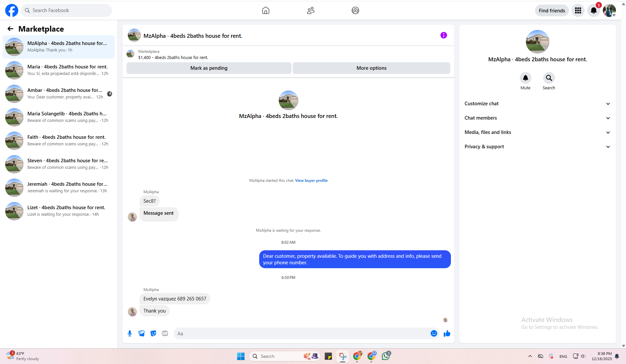Click the "Thank you" message bubble
This screenshot has width=626, height=364.
pos(155,311)
